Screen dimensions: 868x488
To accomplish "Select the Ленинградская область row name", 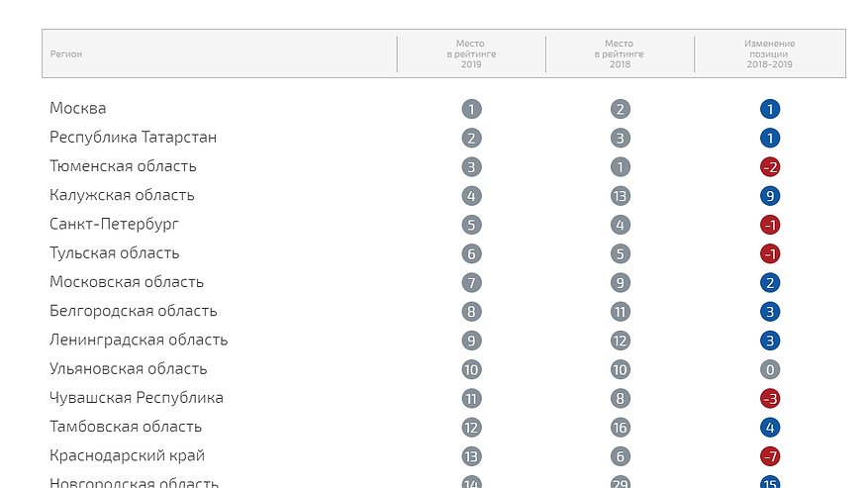I will pos(139,340).
